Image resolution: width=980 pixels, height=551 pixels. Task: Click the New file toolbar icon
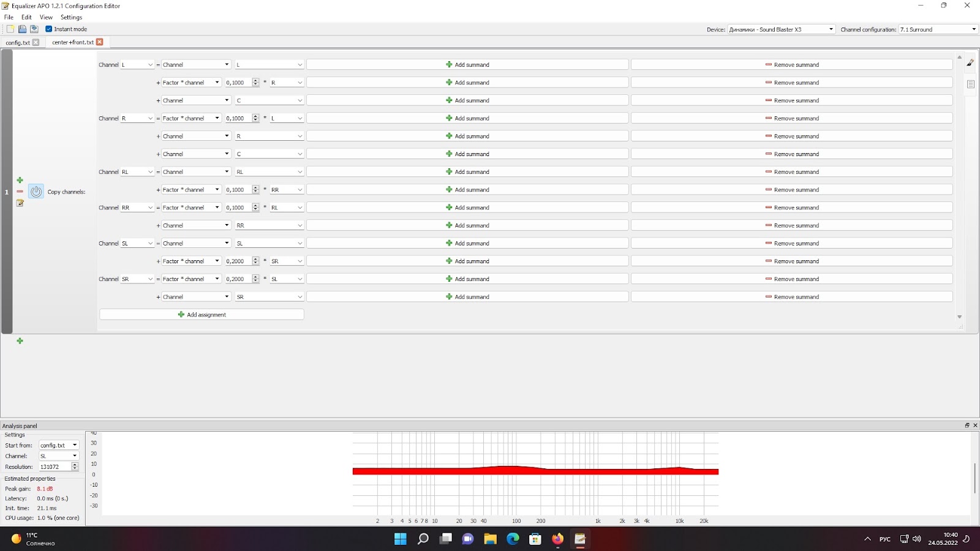10,29
